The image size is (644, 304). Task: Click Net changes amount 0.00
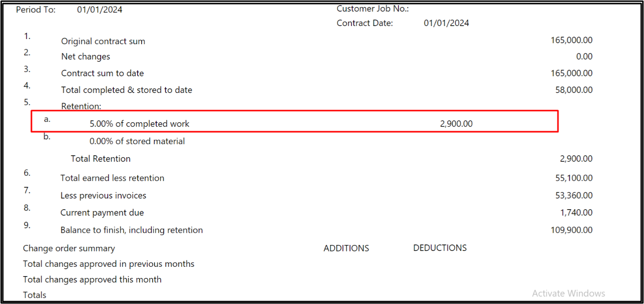tap(584, 57)
